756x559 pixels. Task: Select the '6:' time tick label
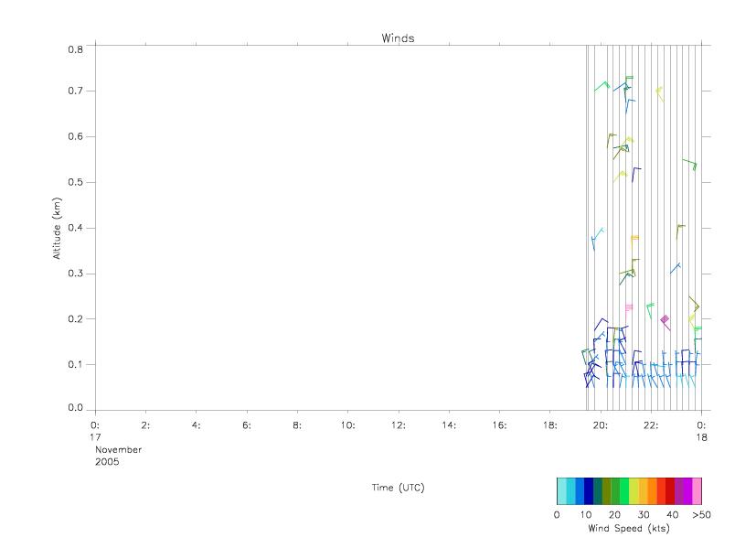[x=247, y=425]
